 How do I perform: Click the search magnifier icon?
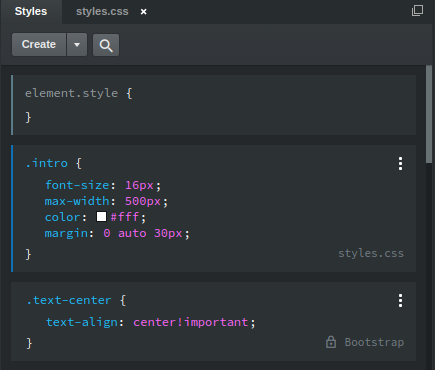(106, 45)
